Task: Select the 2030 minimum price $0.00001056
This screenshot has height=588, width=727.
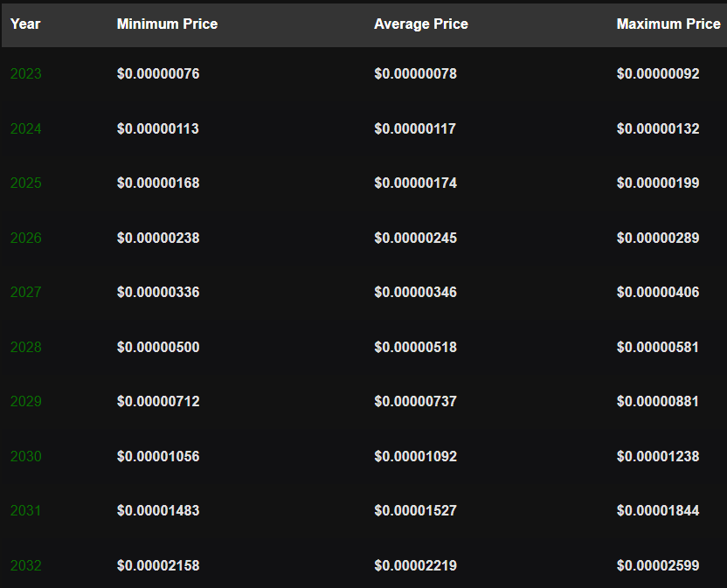Action: (x=158, y=456)
